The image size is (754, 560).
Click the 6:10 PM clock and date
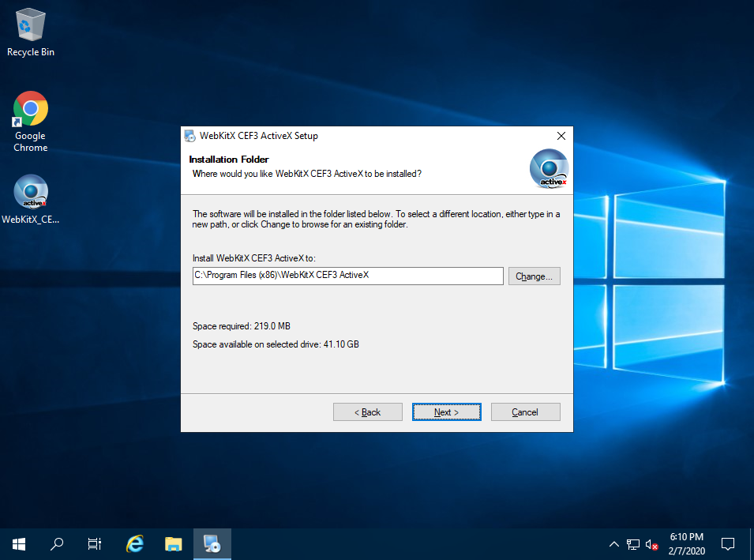[687, 544]
